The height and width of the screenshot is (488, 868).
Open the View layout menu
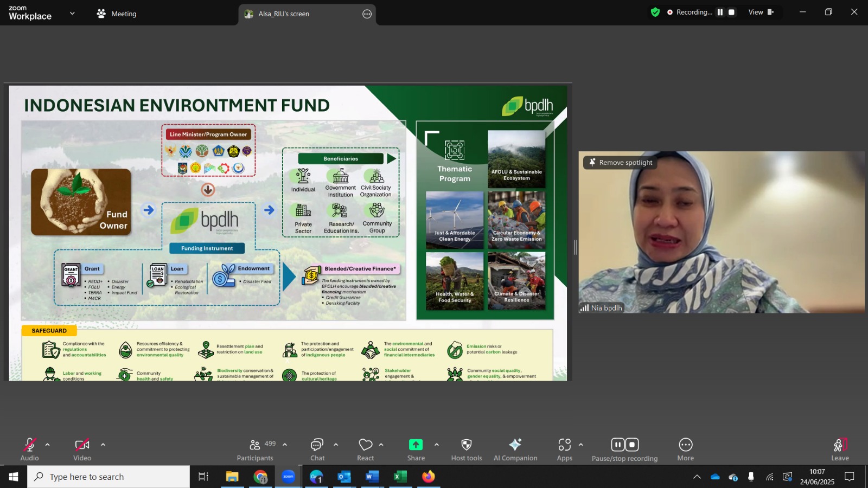pos(761,12)
